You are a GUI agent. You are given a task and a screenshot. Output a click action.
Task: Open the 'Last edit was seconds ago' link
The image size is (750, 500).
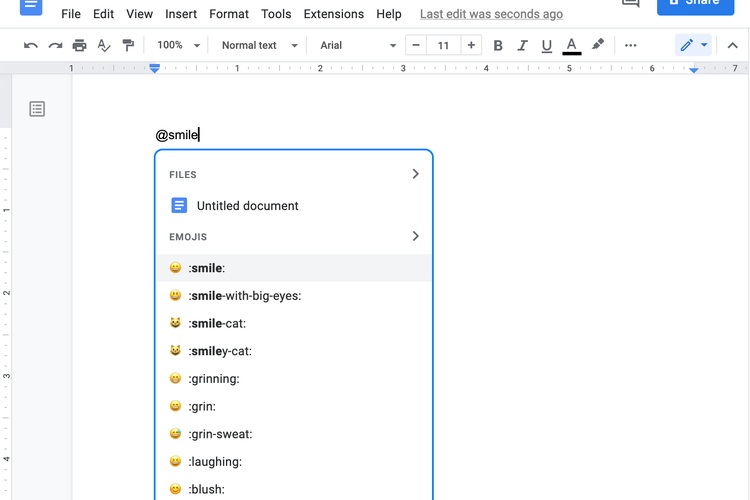tap(491, 14)
